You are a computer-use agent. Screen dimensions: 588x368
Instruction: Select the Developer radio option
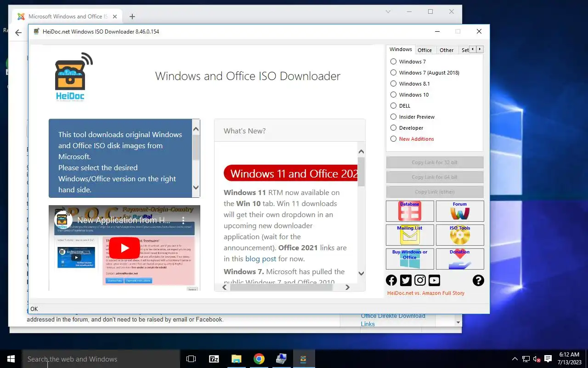407,128
